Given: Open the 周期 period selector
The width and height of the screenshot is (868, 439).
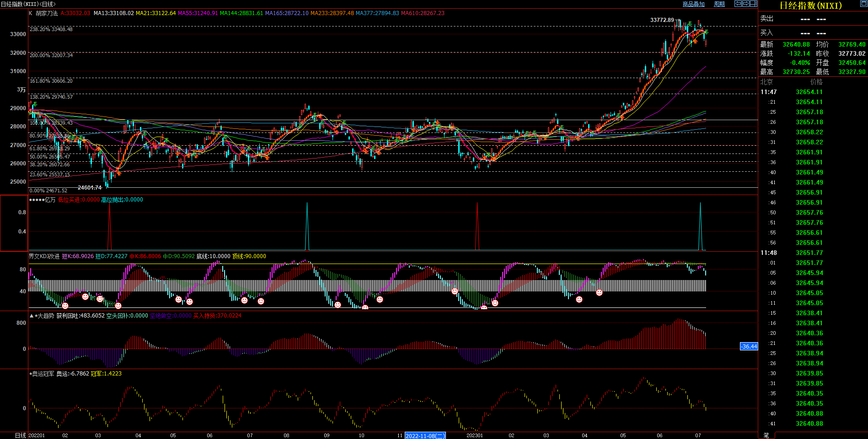Looking at the screenshot, I should coord(719,4).
